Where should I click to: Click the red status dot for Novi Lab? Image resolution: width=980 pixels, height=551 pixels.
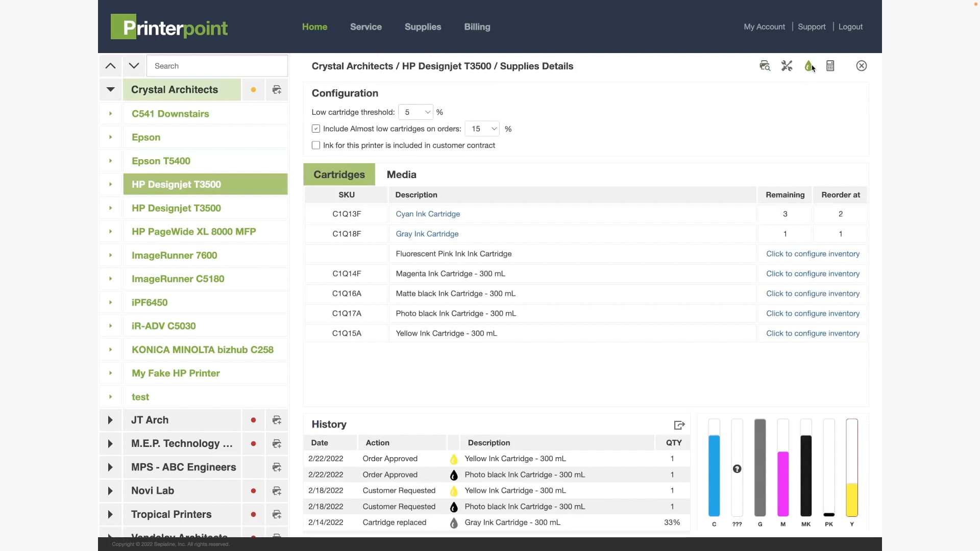(x=253, y=491)
